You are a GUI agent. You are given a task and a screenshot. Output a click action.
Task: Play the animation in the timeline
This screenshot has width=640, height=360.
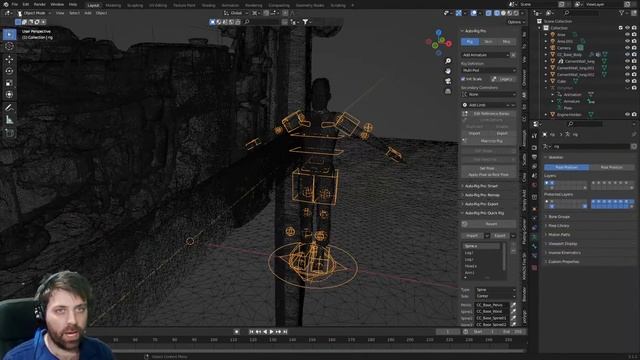tap(271, 332)
